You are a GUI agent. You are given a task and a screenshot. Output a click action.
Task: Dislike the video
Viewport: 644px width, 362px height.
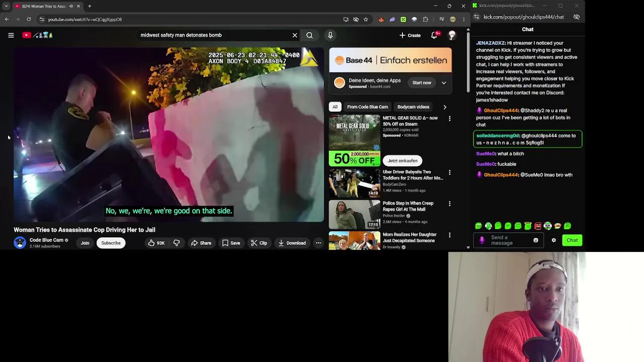coord(177,243)
